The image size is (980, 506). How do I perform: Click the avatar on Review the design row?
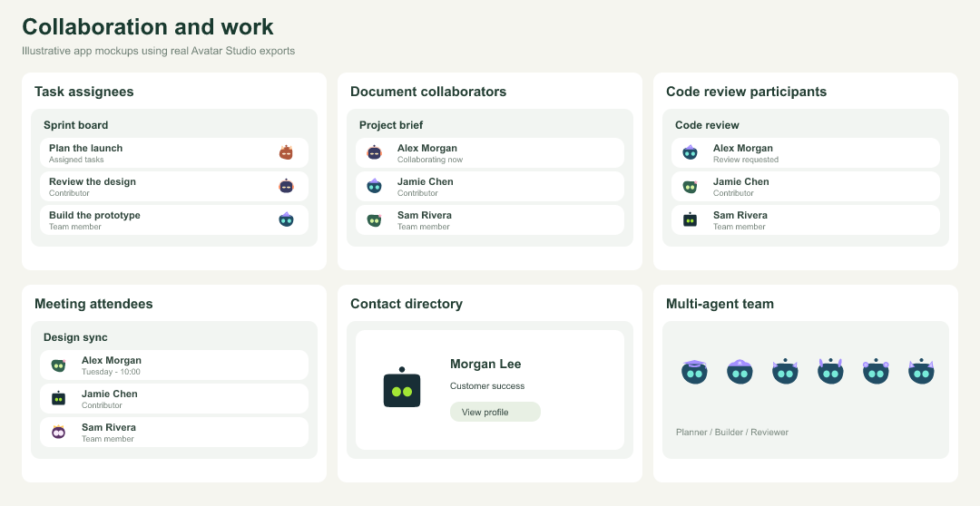click(286, 186)
